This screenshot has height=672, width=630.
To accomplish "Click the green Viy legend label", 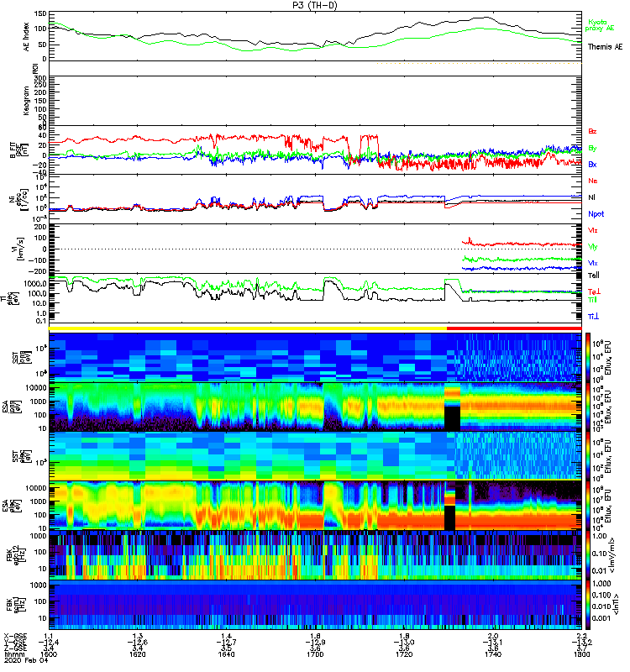I will pos(592,247).
